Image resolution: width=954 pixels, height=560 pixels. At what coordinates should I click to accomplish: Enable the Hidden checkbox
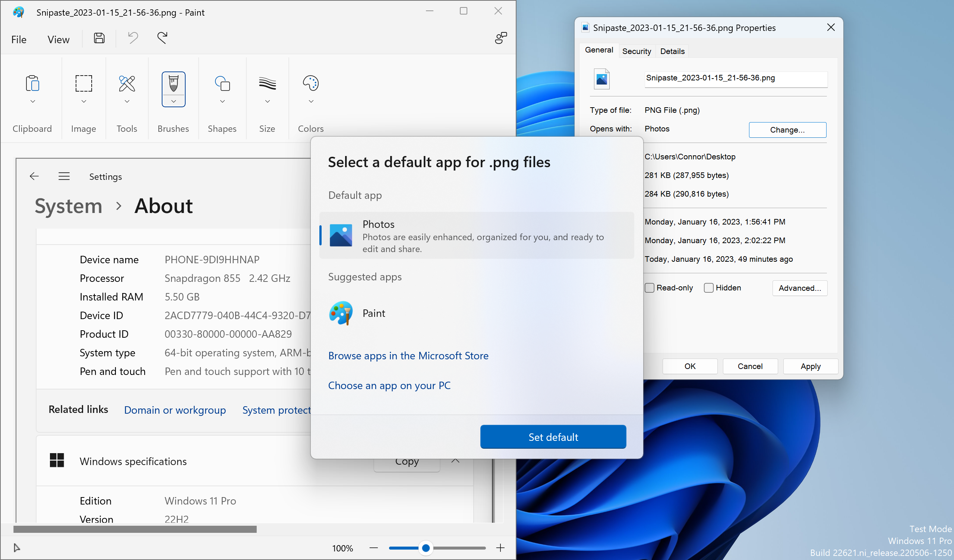click(x=708, y=287)
